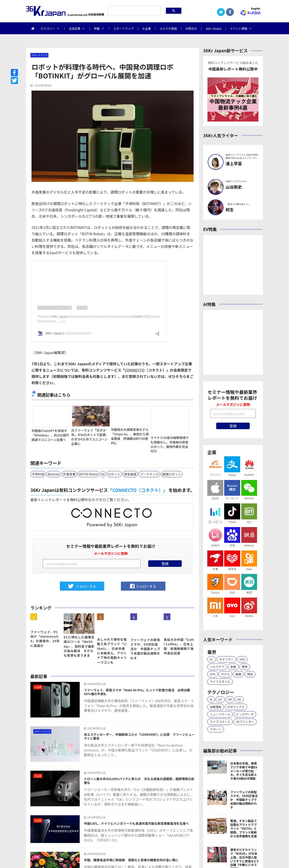
Task: Open ranking item WeShop article
Action: 79,646
